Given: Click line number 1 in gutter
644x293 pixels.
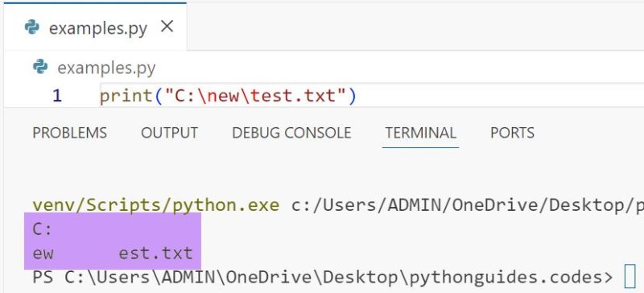Looking at the screenshot, I should tap(57, 96).
